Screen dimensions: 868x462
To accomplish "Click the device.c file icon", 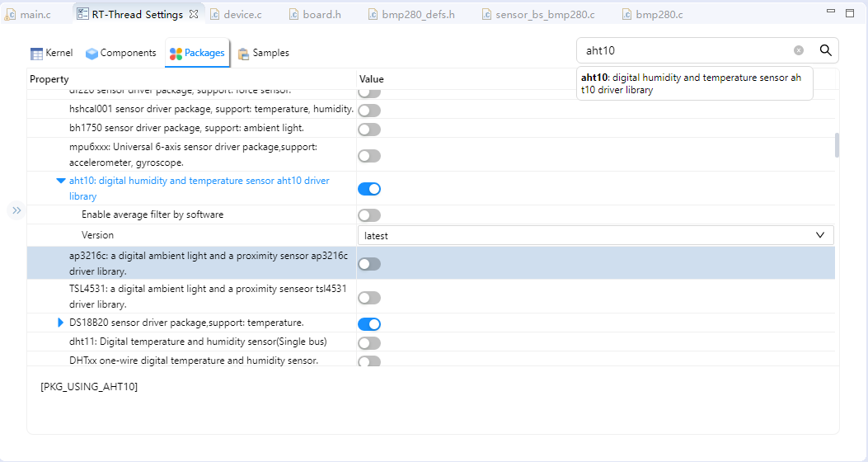I will point(215,15).
